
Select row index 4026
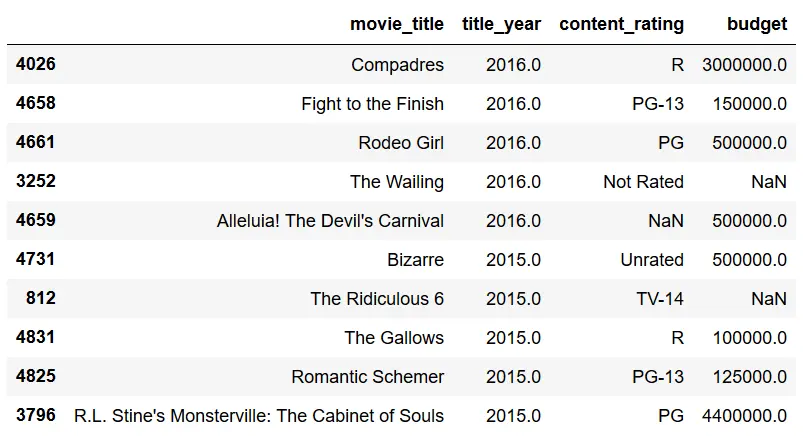(35, 64)
